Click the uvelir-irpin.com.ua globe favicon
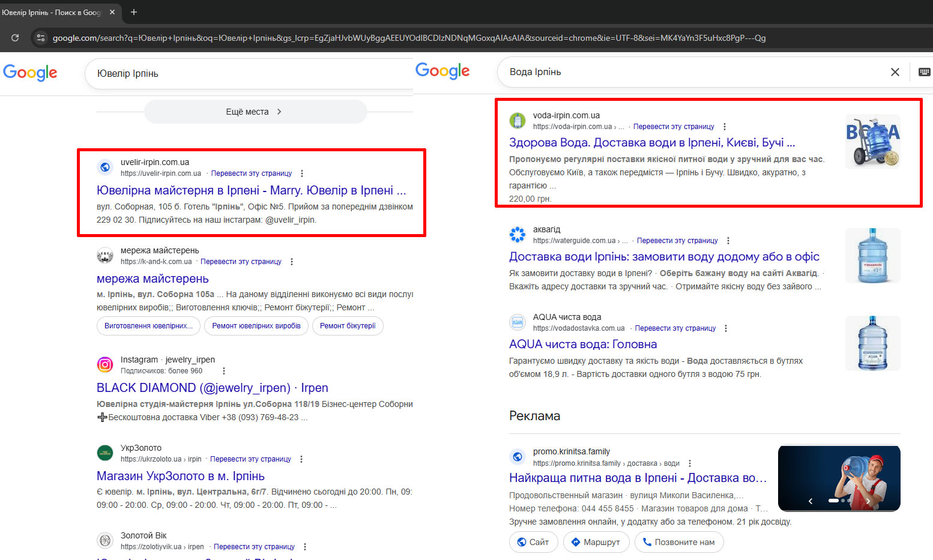Screen dimensions: 933x560 pyautogui.click(x=105, y=167)
